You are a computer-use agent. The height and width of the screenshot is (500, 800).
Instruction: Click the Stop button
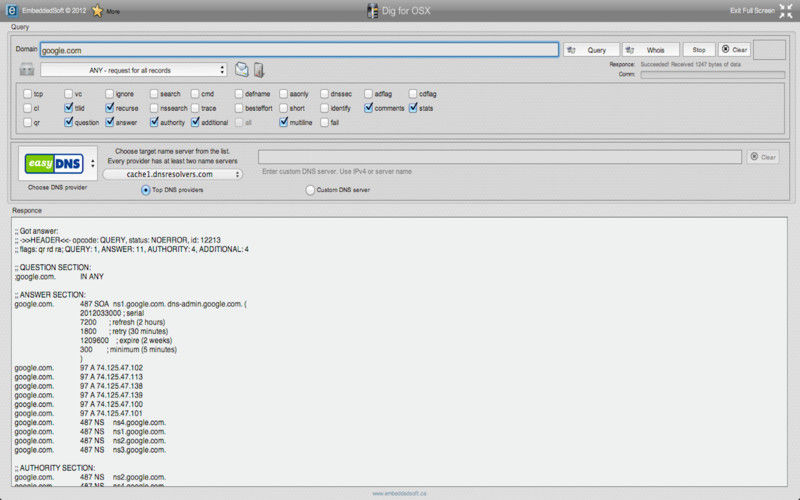698,50
